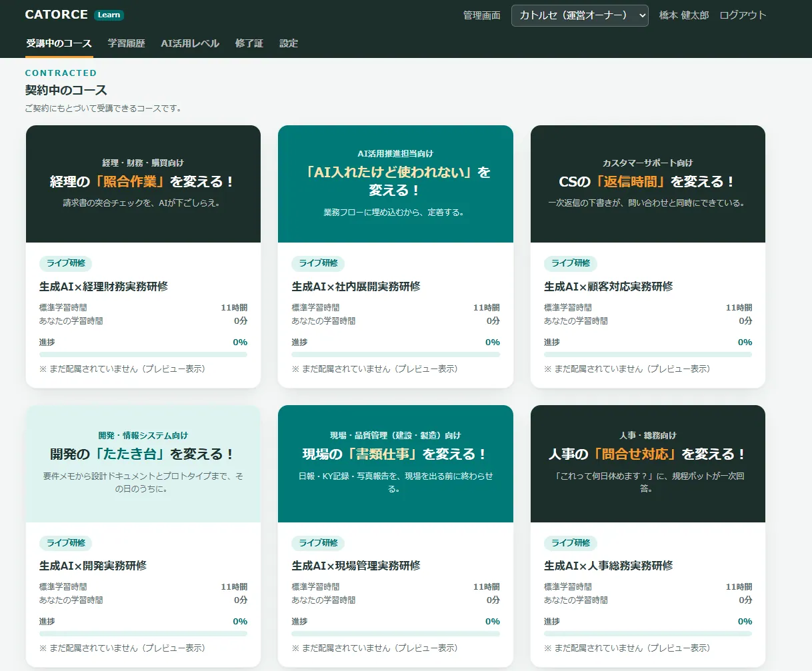Screen dimensions: 812x671
Task: Click ライブ研修 badge on 経理財務 card
Action: click(x=65, y=263)
